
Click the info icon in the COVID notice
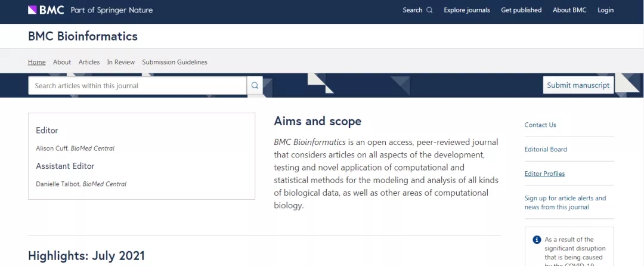tap(537, 240)
